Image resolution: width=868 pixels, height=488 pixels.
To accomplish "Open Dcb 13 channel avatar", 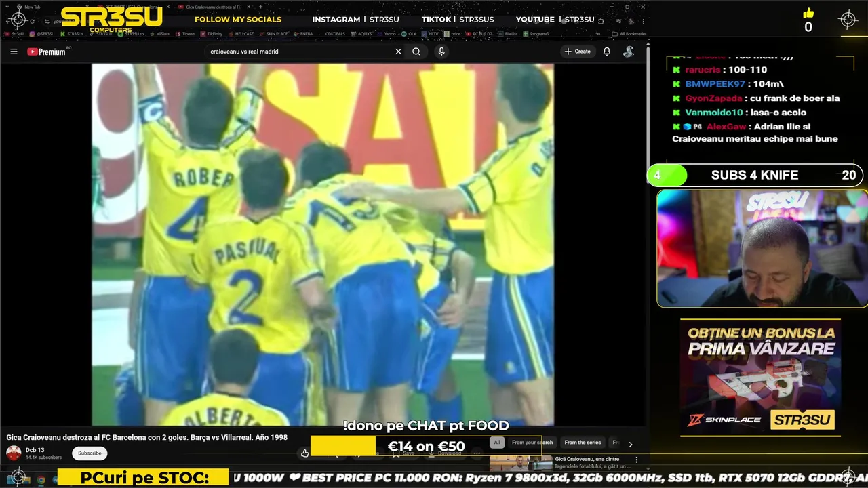I will (14, 453).
